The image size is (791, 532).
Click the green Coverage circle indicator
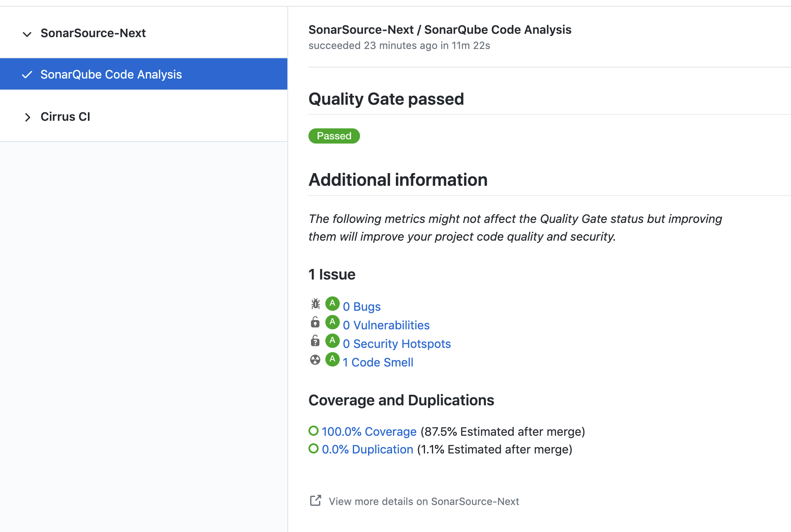pyautogui.click(x=314, y=431)
